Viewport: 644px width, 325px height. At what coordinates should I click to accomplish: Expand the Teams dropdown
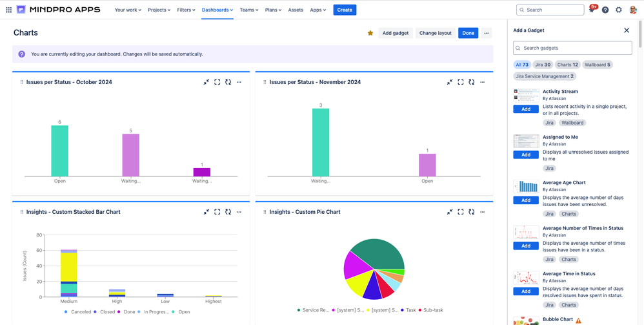tap(249, 10)
